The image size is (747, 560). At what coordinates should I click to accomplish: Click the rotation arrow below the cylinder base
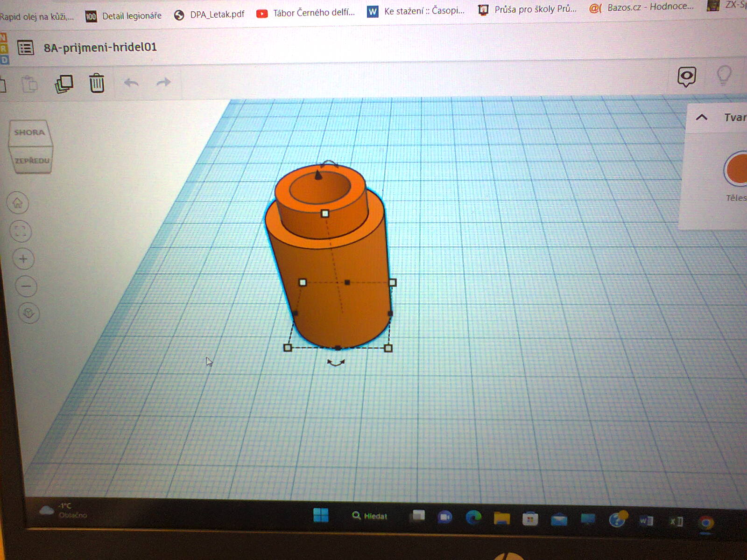336,362
